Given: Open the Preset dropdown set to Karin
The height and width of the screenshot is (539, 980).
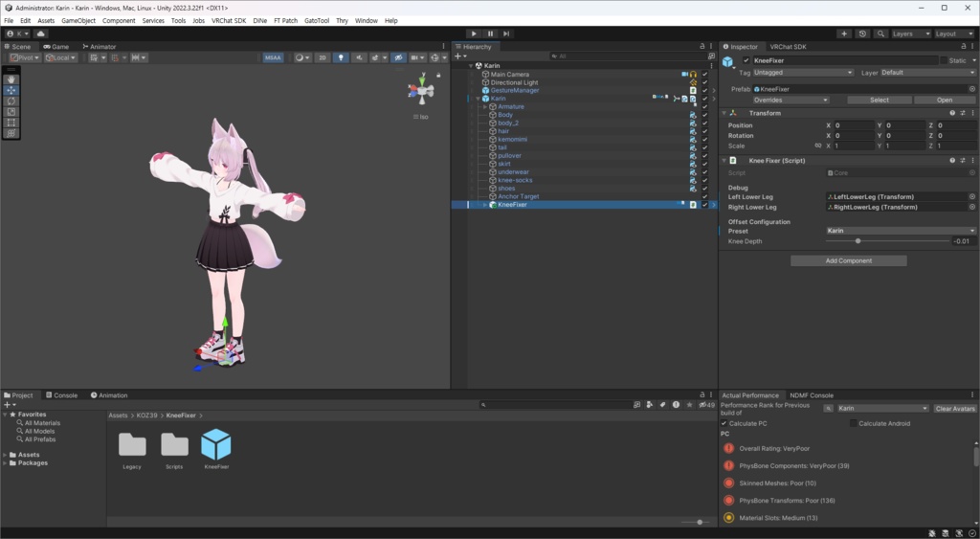Looking at the screenshot, I should pyautogui.click(x=900, y=231).
